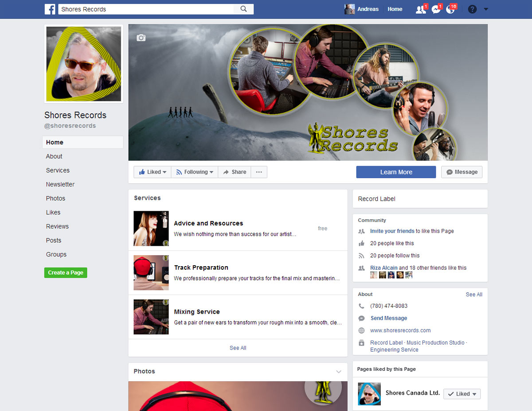Open the Liked dropdown under the cover
The width and height of the screenshot is (532, 411).
153,172
